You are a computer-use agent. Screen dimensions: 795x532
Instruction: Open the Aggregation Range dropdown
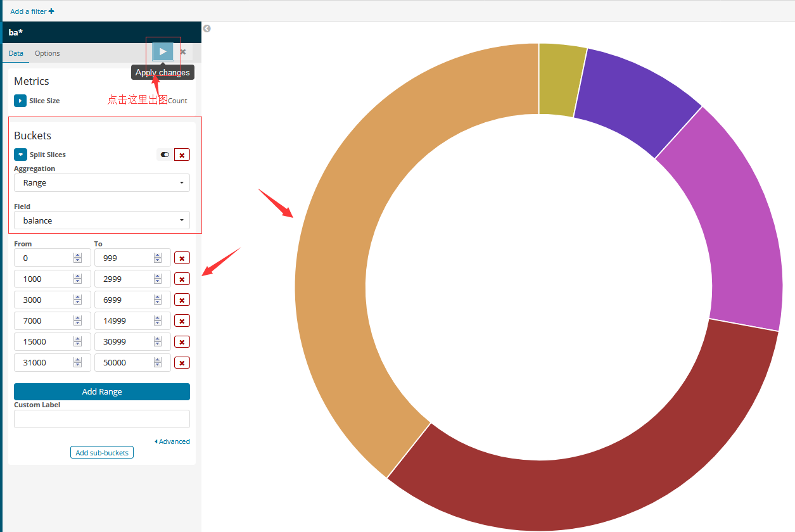pyautogui.click(x=102, y=183)
